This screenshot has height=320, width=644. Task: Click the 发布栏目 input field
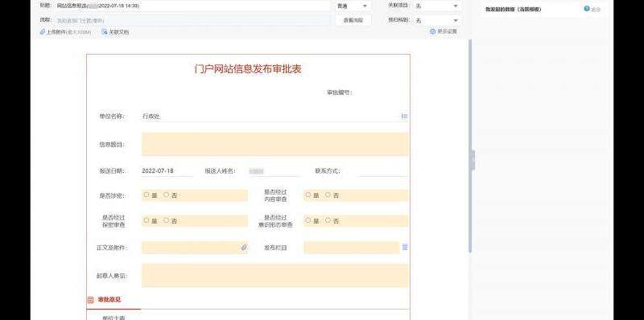coord(352,248)
